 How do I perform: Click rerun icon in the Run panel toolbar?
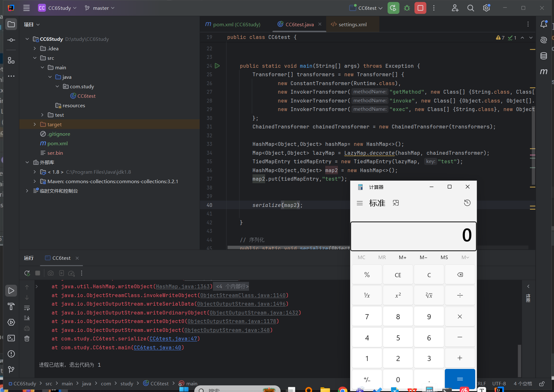[x=27, y=273]
